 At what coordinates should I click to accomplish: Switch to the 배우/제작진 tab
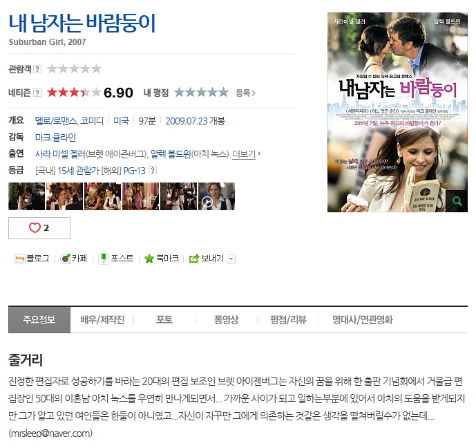pos(102,319)
